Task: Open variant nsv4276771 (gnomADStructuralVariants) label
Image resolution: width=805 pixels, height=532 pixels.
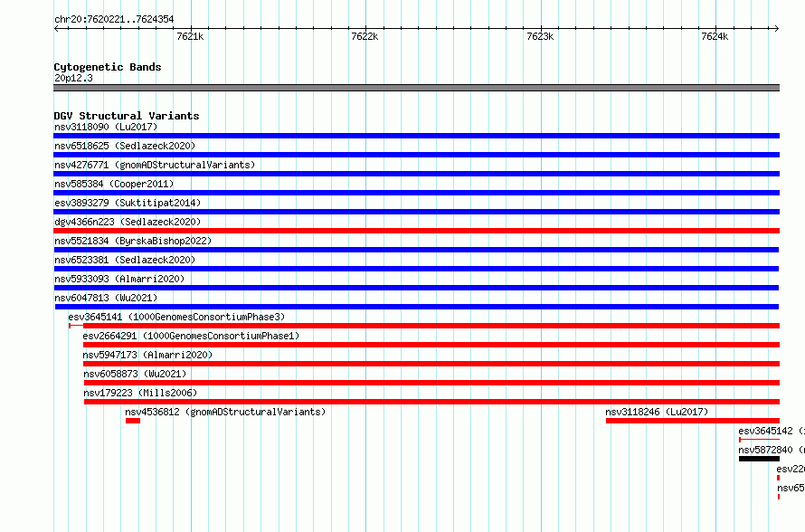Action: [155, 165]
